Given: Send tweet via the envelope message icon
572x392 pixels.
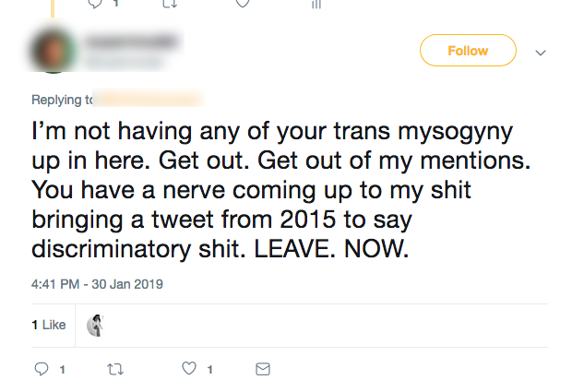Looking at the screenshot, I should click(x=263, y=369).
